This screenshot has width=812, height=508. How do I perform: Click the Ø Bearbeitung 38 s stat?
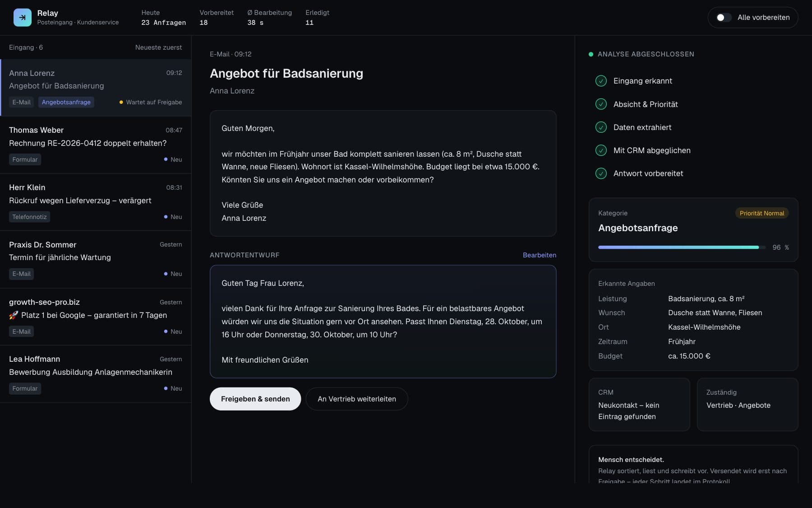click(269, 18)
